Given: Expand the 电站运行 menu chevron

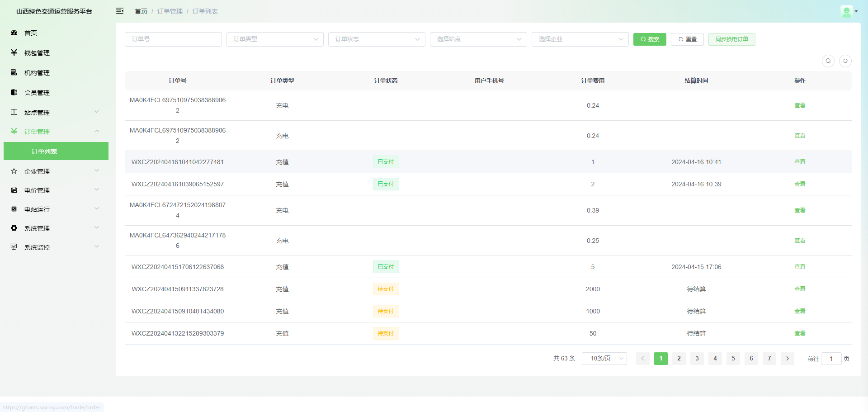Looking at the screenshot, I should click(97, 208).
